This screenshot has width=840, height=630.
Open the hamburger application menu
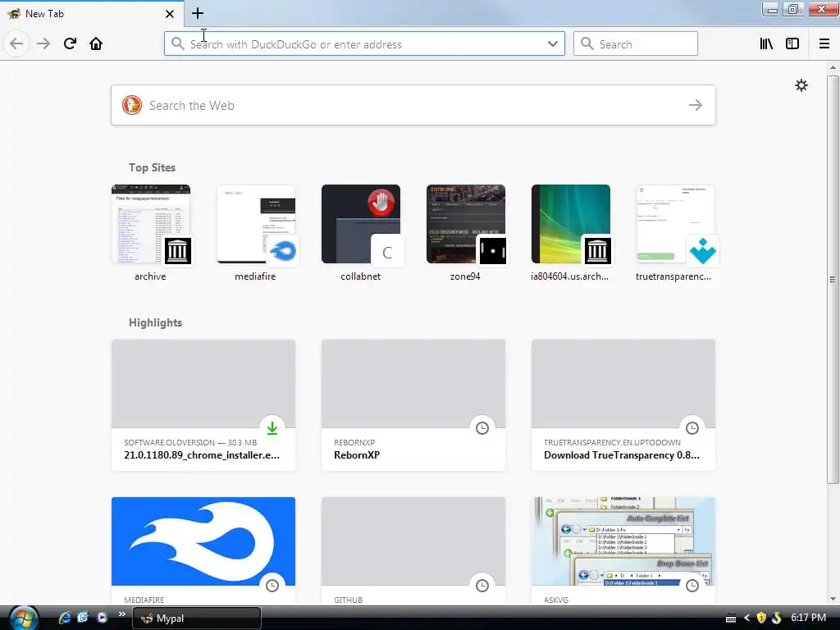[x=824, y=44]
